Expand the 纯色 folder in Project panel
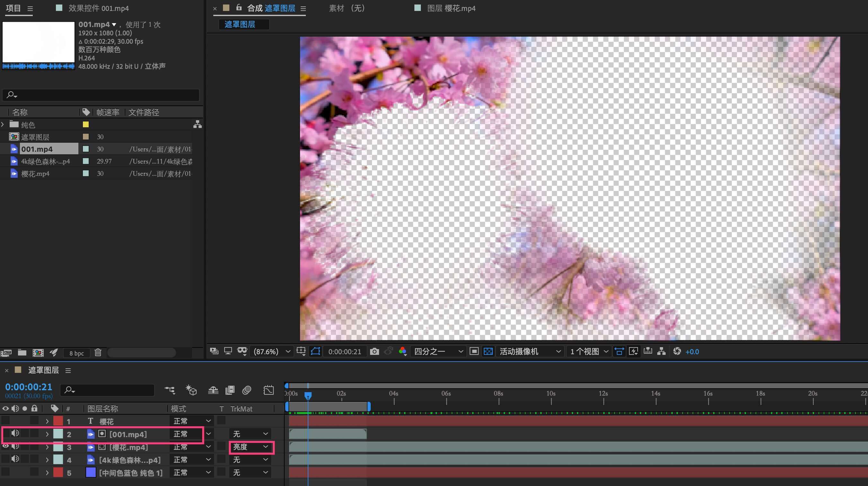Viewport: 868px width, 486px height. pos(3,124)
